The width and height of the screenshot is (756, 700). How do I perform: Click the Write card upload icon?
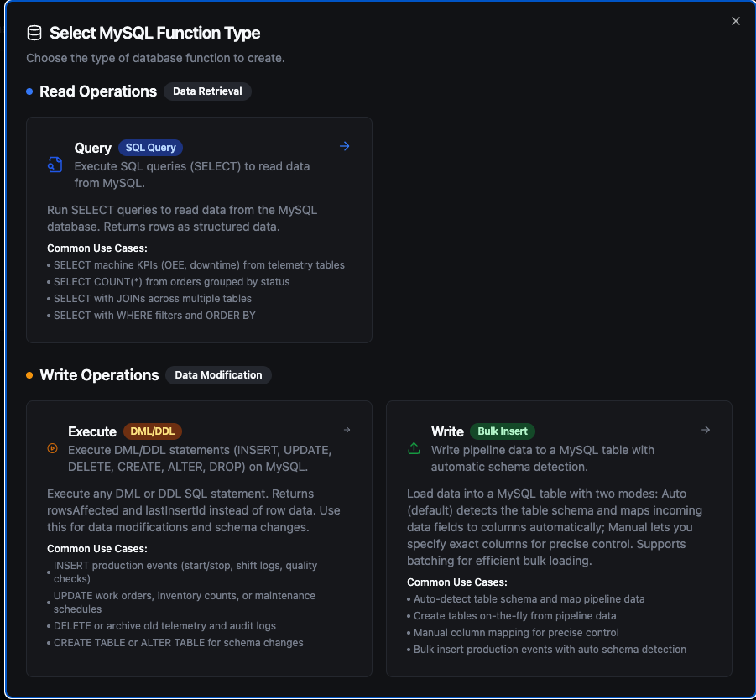pos(414,448)
